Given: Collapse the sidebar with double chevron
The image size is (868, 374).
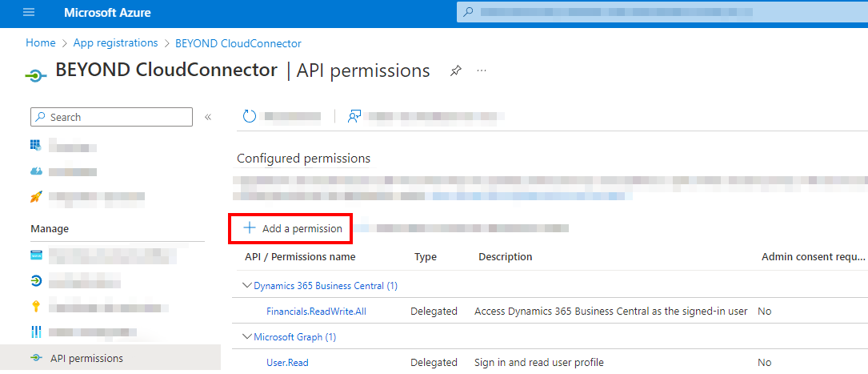Looking at the screenshot, I should (208, 117).
